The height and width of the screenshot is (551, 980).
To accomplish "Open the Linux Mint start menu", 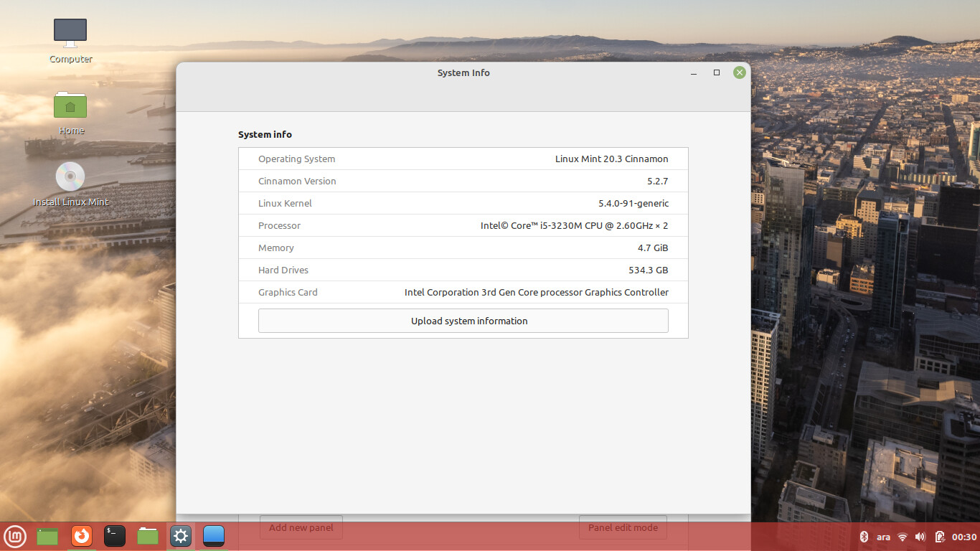I will coord(15,536).
